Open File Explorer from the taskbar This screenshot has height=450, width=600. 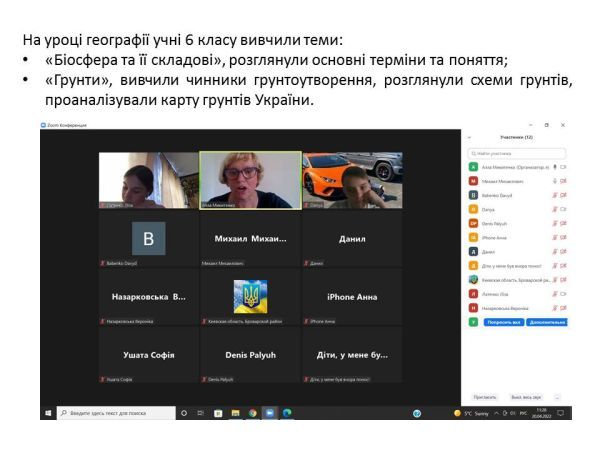(235, 413)
